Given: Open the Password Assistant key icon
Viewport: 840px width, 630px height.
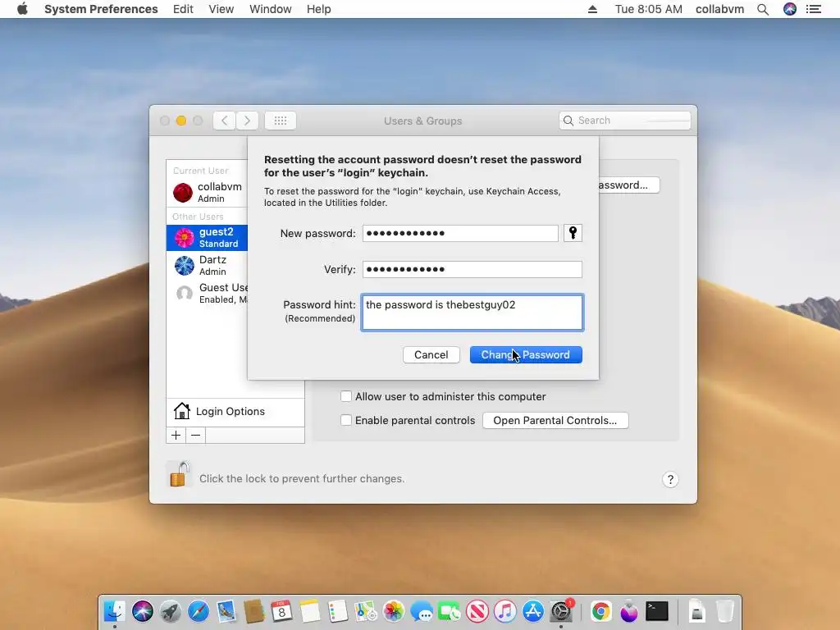Looking at the screenshot, I should (573, 233).
